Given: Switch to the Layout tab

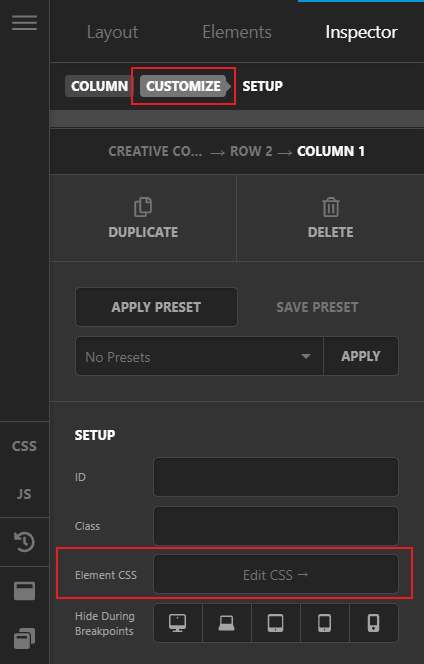Looking at the screenshot, I should 112,32.
